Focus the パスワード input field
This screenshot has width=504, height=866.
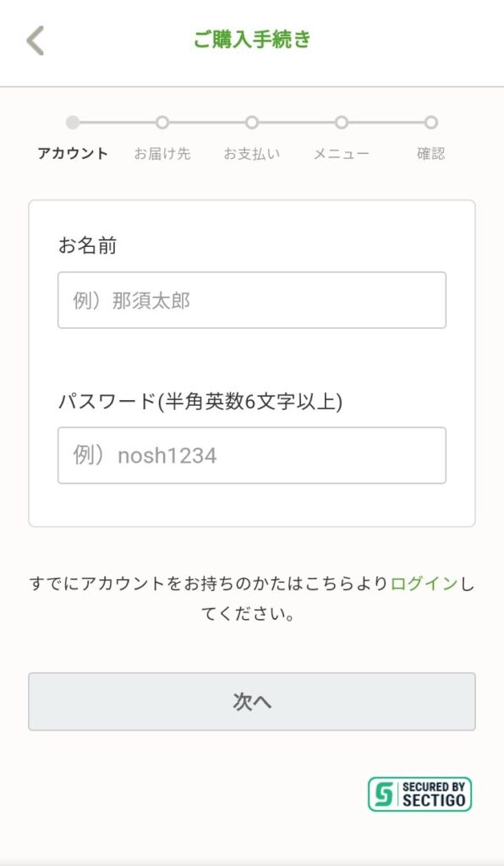coord(252,455)
